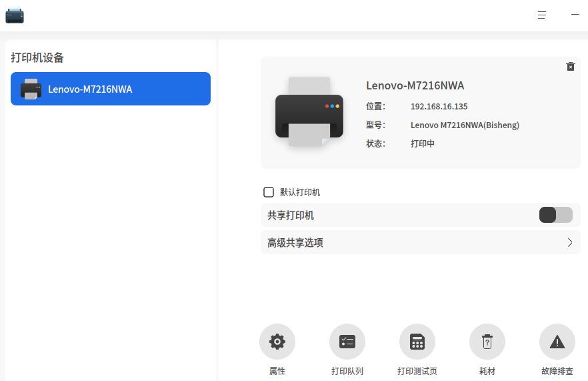Screen dimensions: 588x381
Task: Click the 状态: label
Action: [x=376, y=143]
